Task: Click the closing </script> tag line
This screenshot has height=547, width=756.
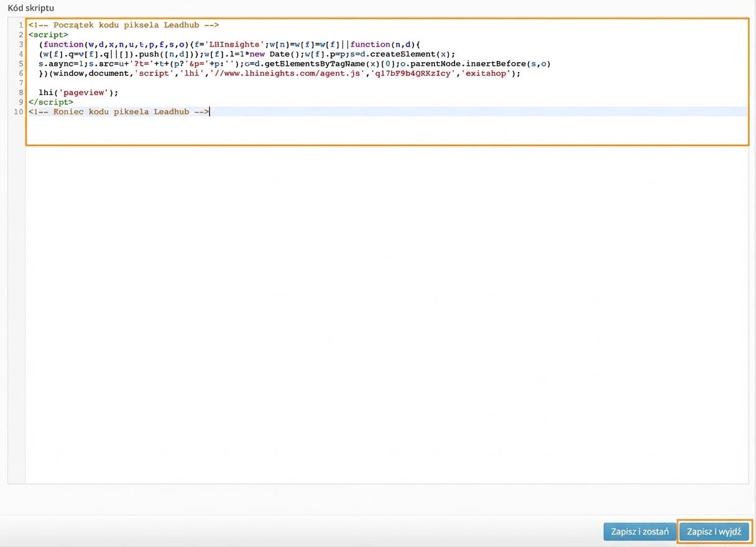Action: pos(51,102)
